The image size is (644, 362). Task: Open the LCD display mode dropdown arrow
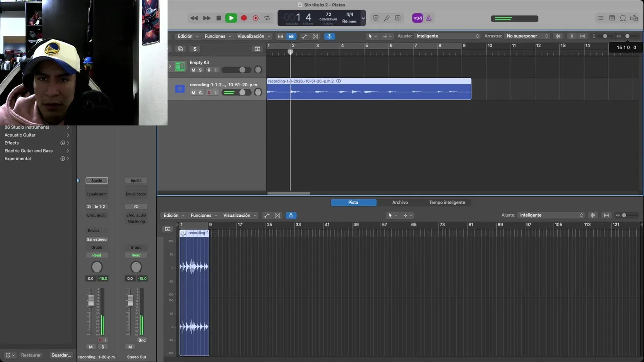point(363,18)
